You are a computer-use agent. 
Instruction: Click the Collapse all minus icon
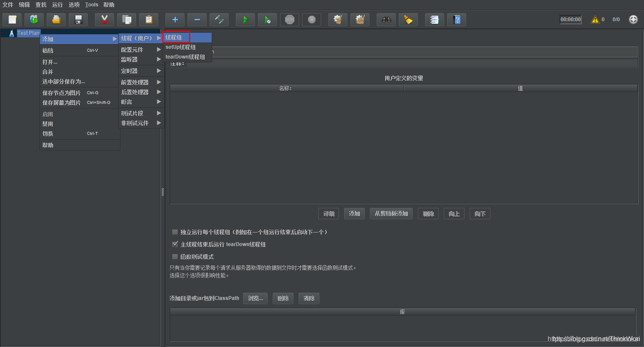[197, 20]
